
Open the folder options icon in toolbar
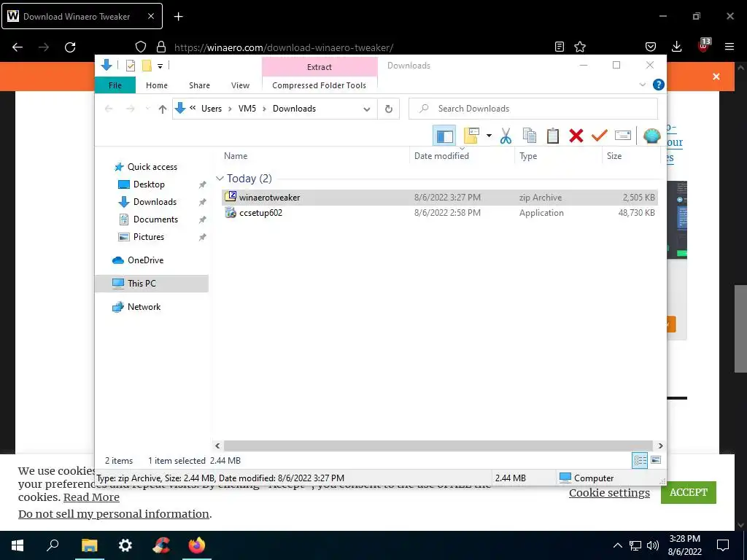tap(471, 136)
